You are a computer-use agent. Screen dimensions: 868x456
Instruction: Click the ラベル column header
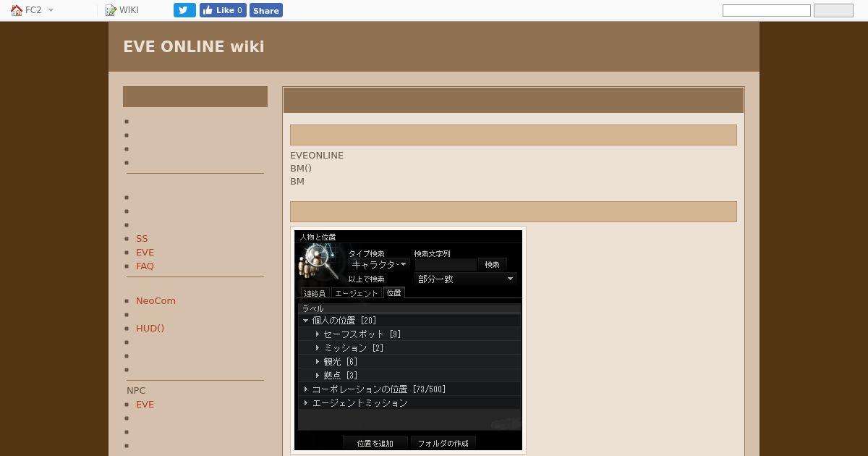(x=409, y=308)
